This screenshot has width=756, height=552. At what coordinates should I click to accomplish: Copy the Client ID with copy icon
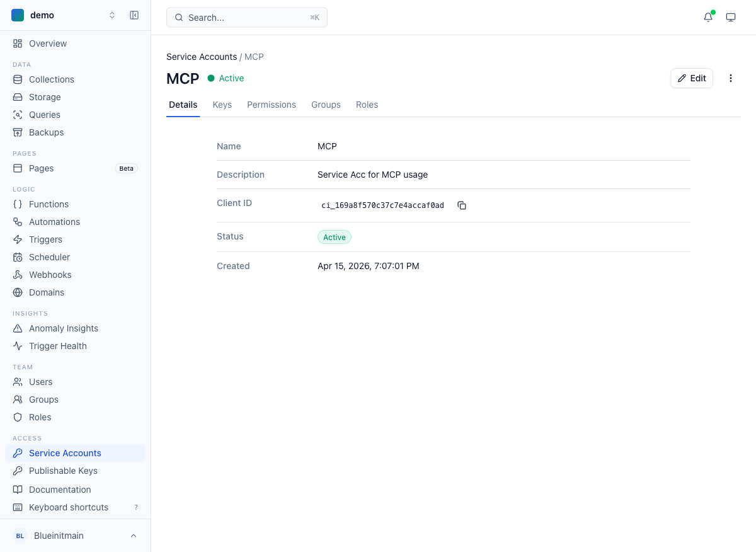pyautogui.click(x=462, y=205)
